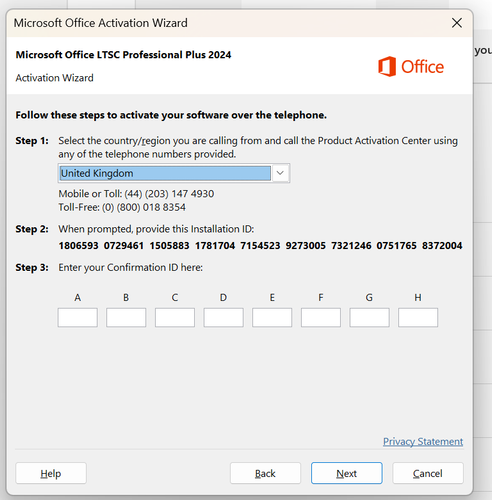
Task: Click Confirmation ID field A
Action: (x=78, y=317)
